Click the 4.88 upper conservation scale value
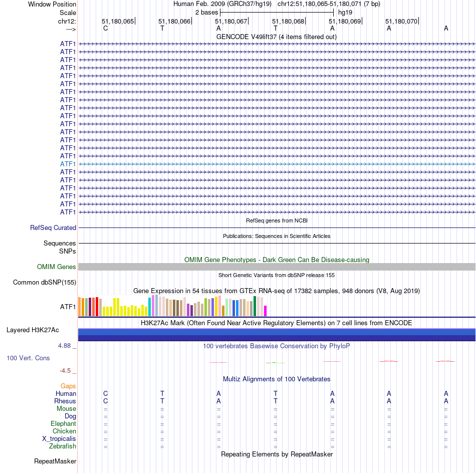The width and height of the screenshot is (476, 473). coord(64,346)
